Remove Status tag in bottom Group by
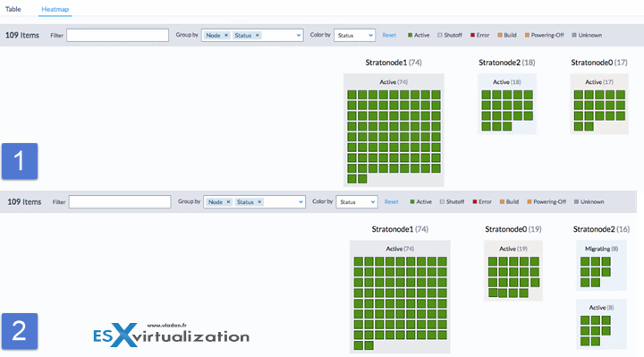This screenshot has height=357, width=644. click(x=259, y=202)
